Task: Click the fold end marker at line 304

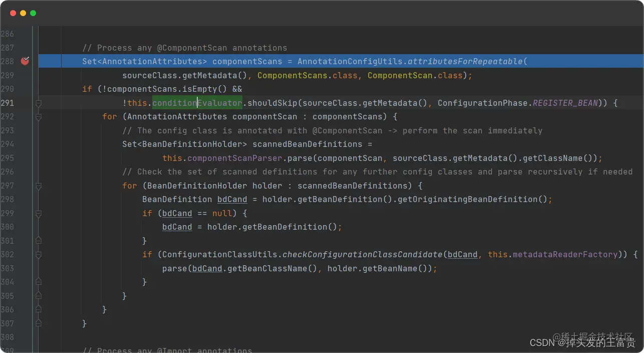Action: (39, 282)
